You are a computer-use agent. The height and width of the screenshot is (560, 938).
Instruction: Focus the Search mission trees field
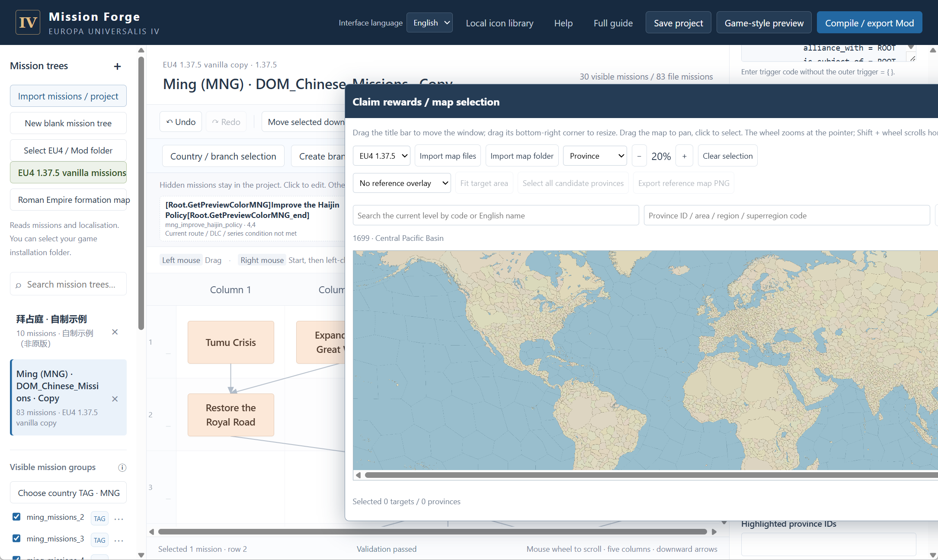click(x=68, y=284)
